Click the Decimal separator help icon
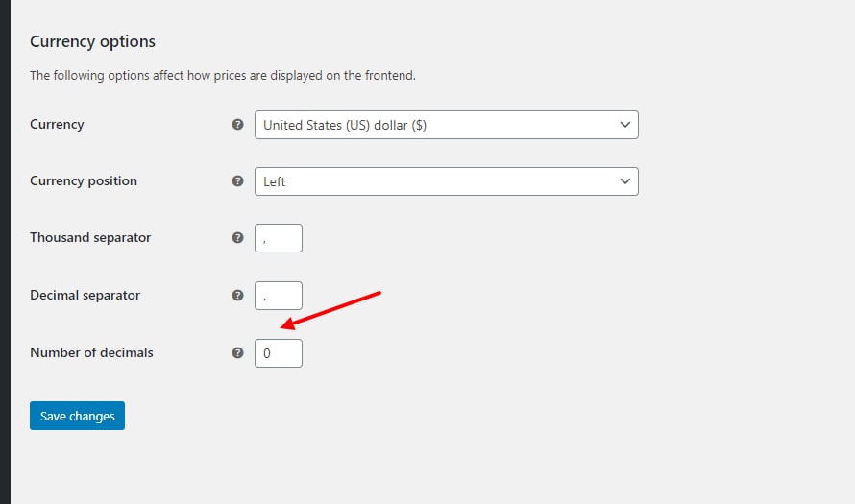The width and height of the screenshot is (855, 504). [x=238, y=296]
